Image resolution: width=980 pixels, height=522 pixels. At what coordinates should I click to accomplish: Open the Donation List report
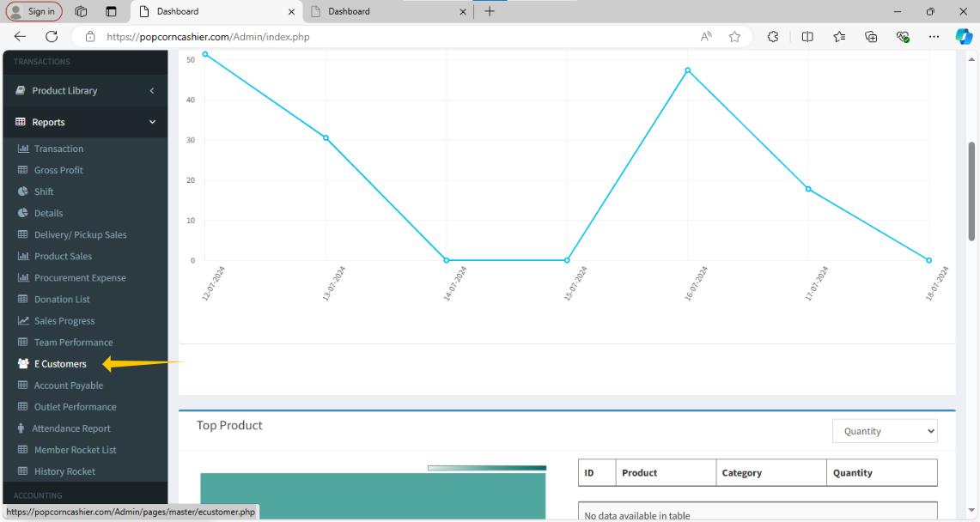(62, 299)
